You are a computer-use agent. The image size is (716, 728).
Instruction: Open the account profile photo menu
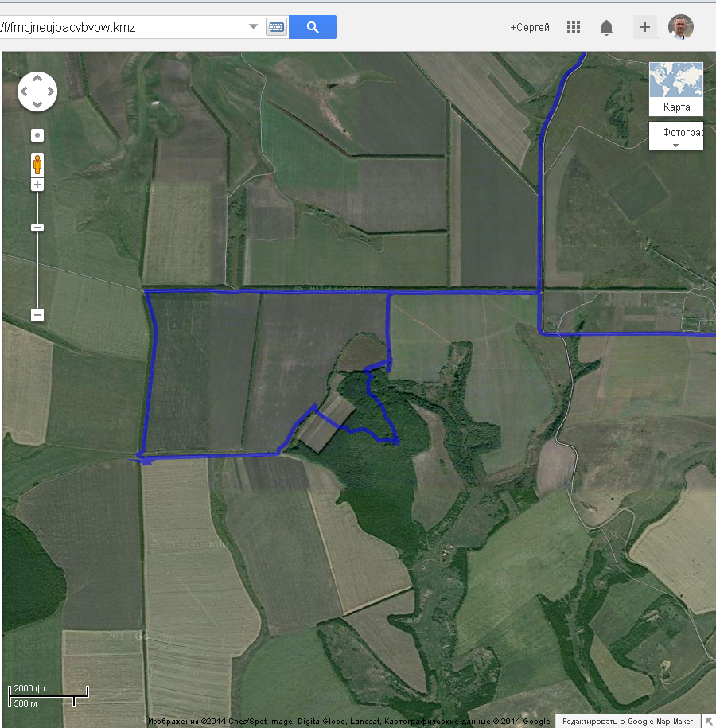pyautogui.click(x=681, y=27)
